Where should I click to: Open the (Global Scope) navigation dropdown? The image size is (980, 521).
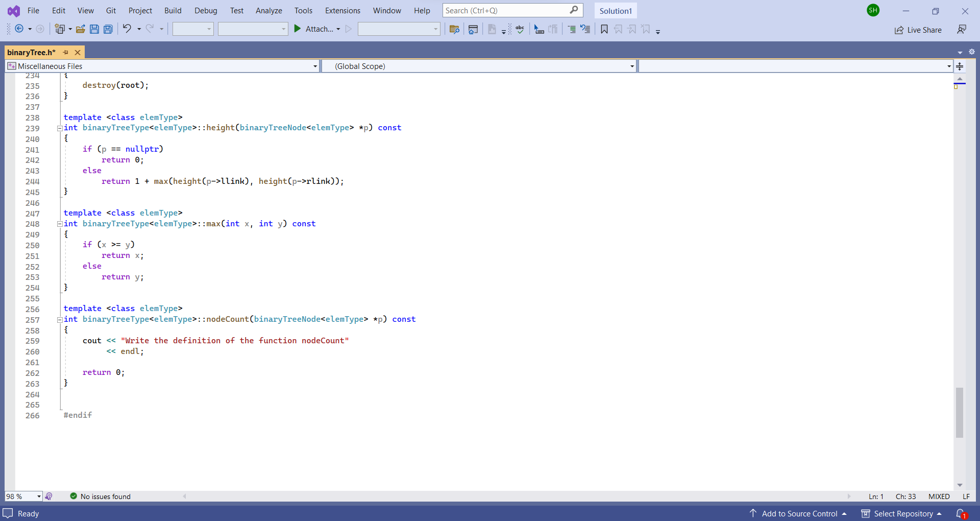[x=631, y=66]
